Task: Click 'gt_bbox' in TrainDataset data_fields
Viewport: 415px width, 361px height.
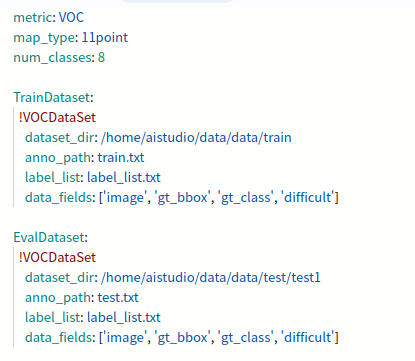Action: coord(182,197)
